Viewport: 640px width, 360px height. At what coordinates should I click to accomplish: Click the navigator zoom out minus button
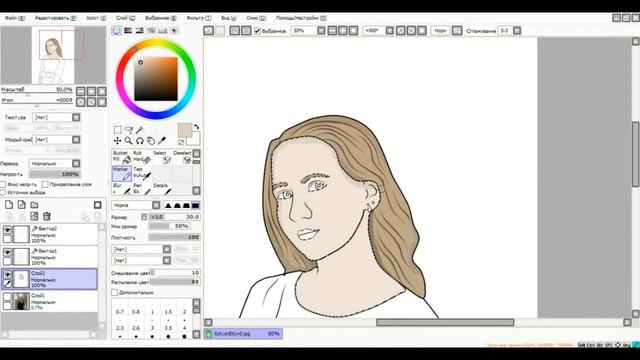(81, 91)
